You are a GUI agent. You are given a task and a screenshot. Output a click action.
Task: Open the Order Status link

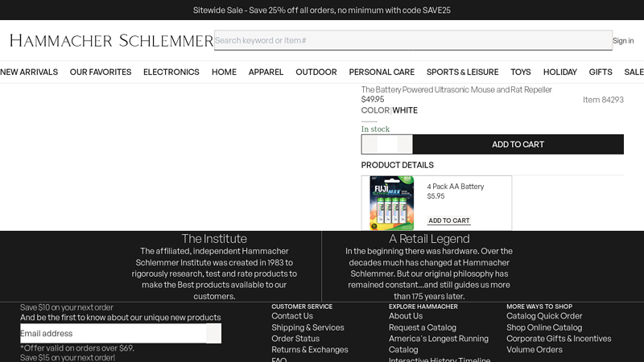pos(295,339)
